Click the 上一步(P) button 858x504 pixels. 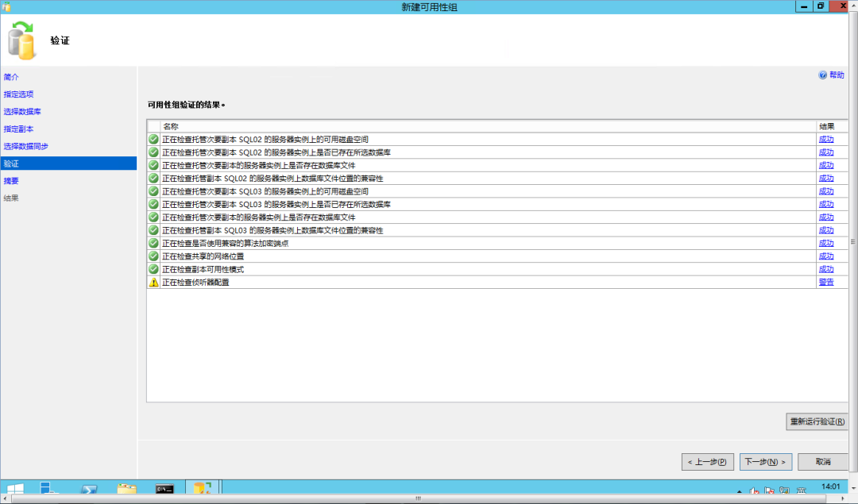(707, 462)
